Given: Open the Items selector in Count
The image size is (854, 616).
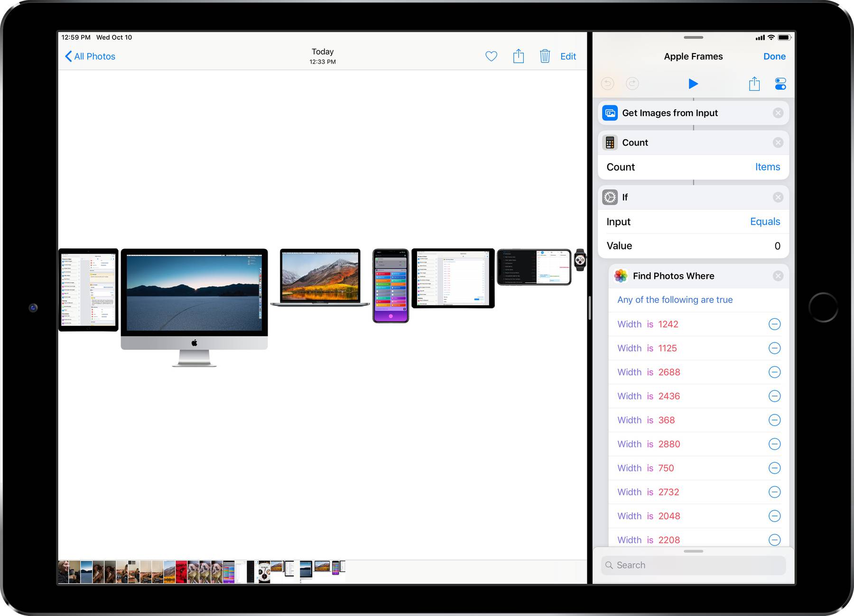Looking at the screenshot, I should click(767, 167).
